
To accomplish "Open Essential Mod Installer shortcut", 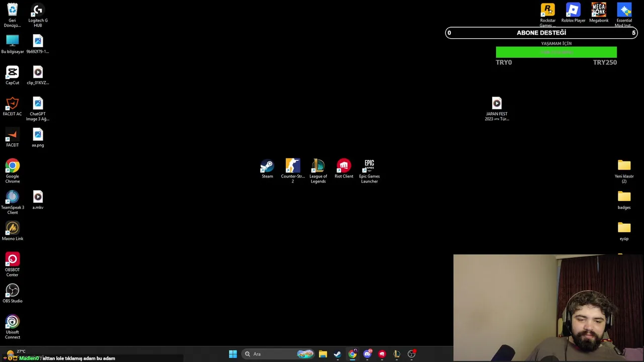I will [624, 15].
